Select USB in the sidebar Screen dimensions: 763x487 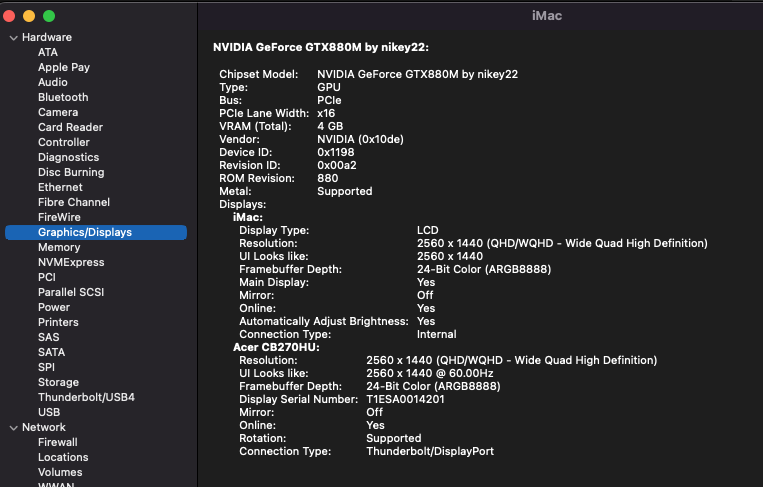coord(49,413)
